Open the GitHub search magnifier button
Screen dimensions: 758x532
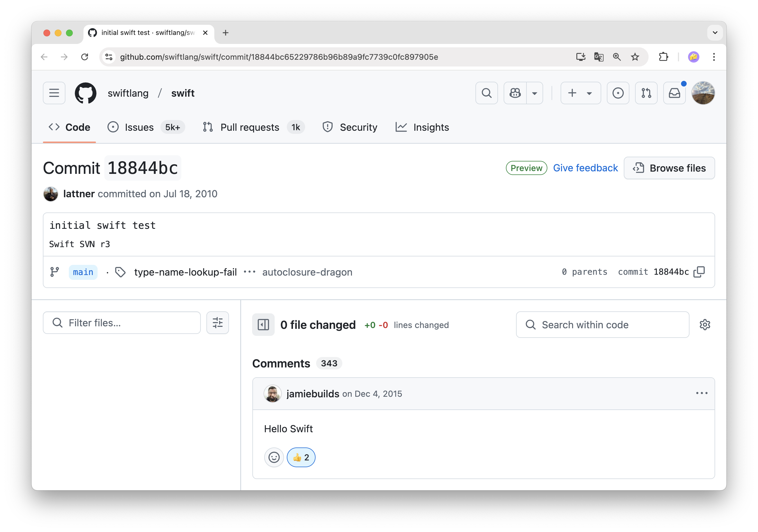[487, 93]
